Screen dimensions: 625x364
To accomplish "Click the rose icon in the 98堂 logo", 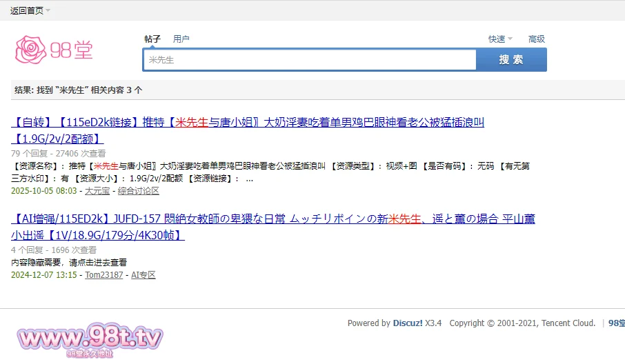I will click(x=30, y=50).
